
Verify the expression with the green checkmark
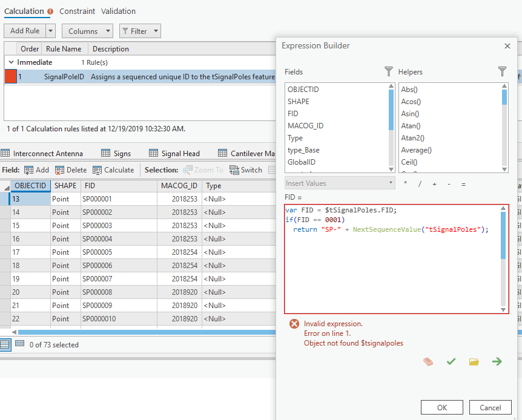tap(451, 361)
